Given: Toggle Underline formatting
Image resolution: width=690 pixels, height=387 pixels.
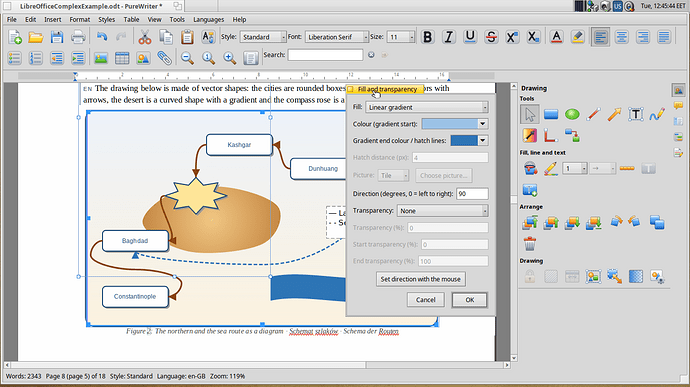Looking at the screenshot, I should (x=470, y=37).
